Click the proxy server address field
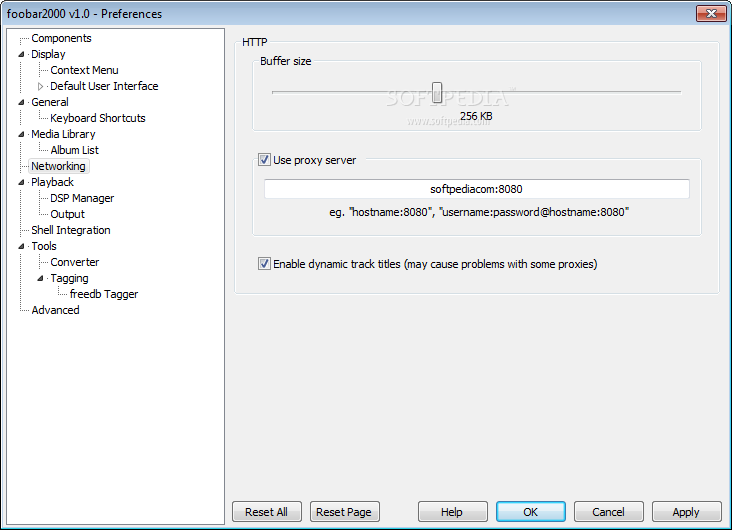 [477, 189]
